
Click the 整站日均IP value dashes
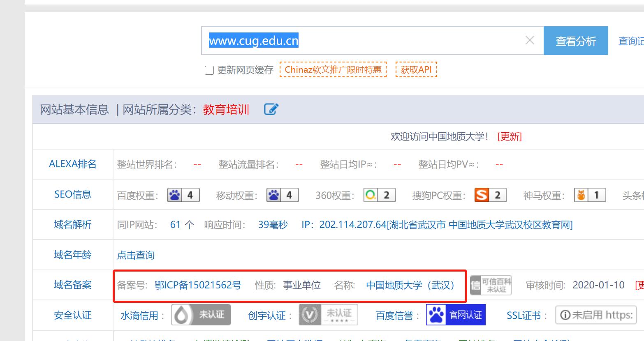point(397,165)
